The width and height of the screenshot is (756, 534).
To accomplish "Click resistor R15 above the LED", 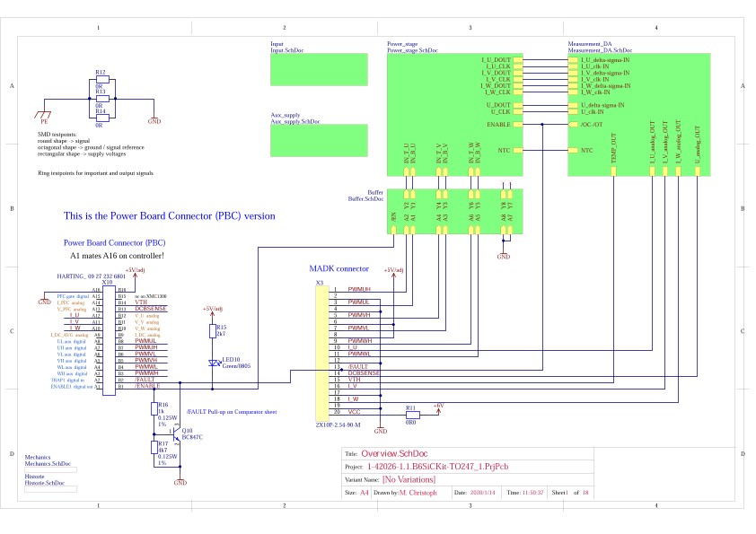I will coord(213,332).
